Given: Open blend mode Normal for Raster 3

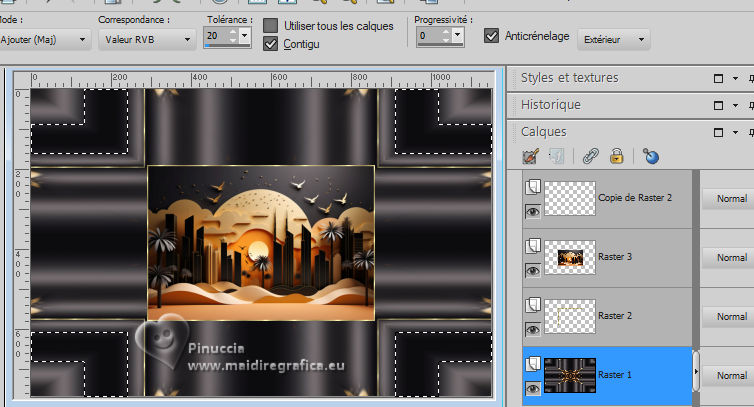Looking at the screenshot, I should pos(728,257).
